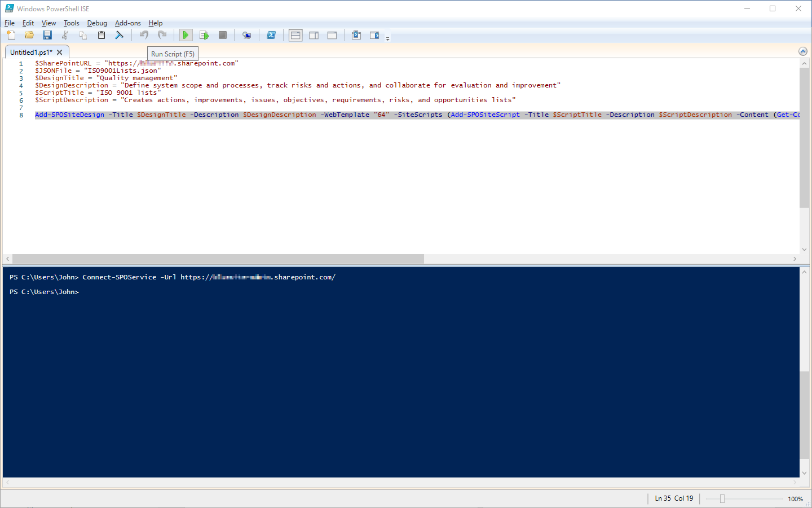Click Connect-SPOService command in console
812x508 pixels.
point(120,277)
